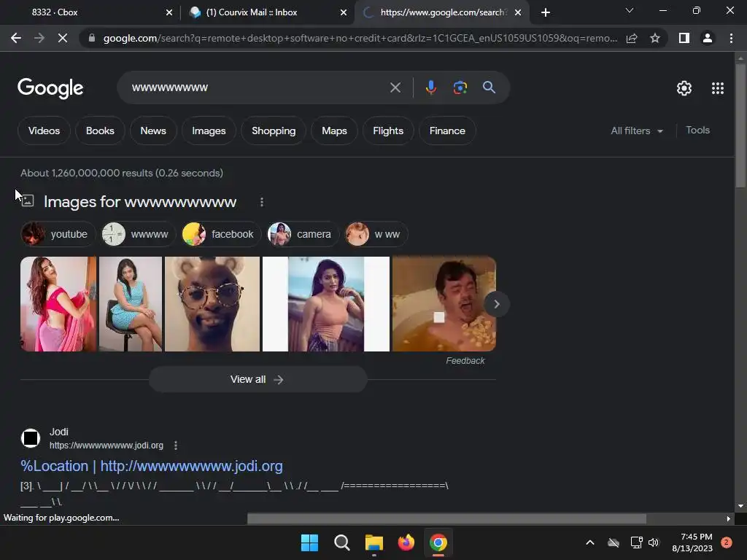747x560 pixels.
Task: Bookmark this page with the star
Action: pyautogui.click(x=655, y=38)
